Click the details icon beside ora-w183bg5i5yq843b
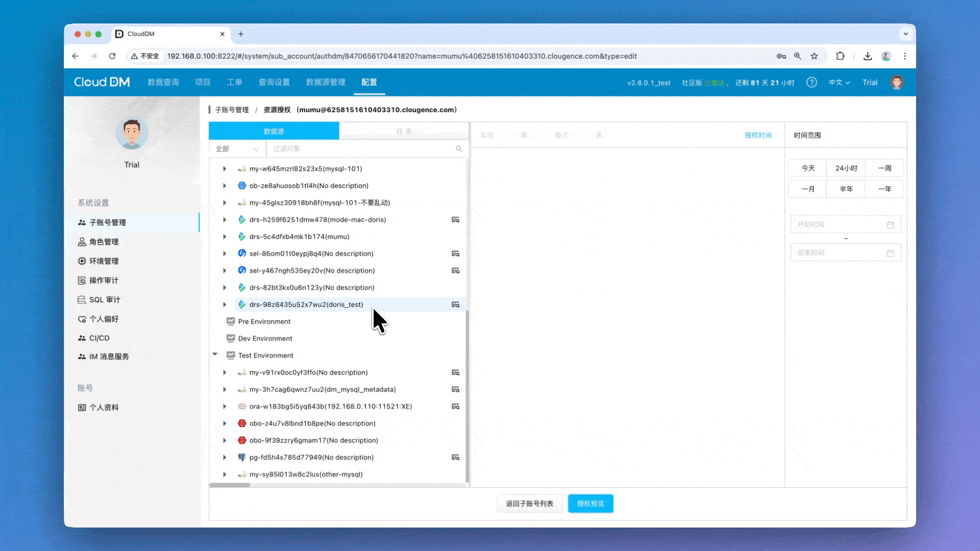Image resolution: width=980 pixels, height=551 pixels. 455,407
